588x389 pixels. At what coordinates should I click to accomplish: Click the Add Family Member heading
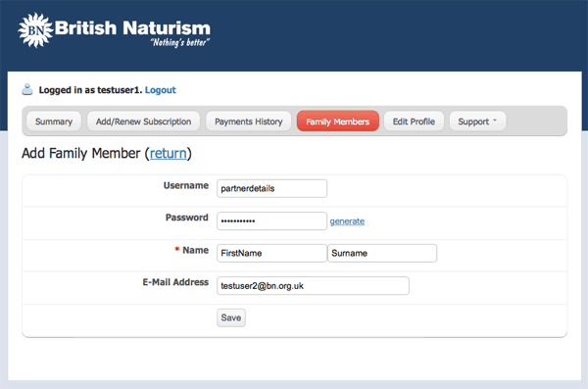pos(107,154)
